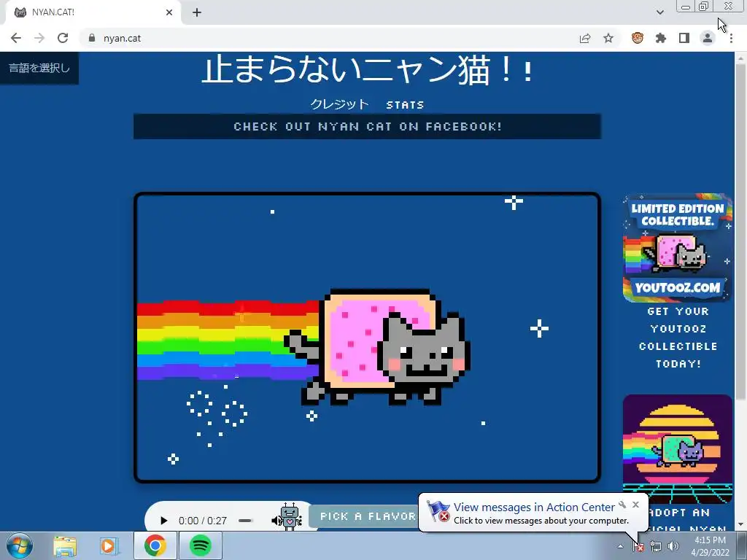Select the NYAN.CAT! tab
747x560 pixels.
coord(93,12)
